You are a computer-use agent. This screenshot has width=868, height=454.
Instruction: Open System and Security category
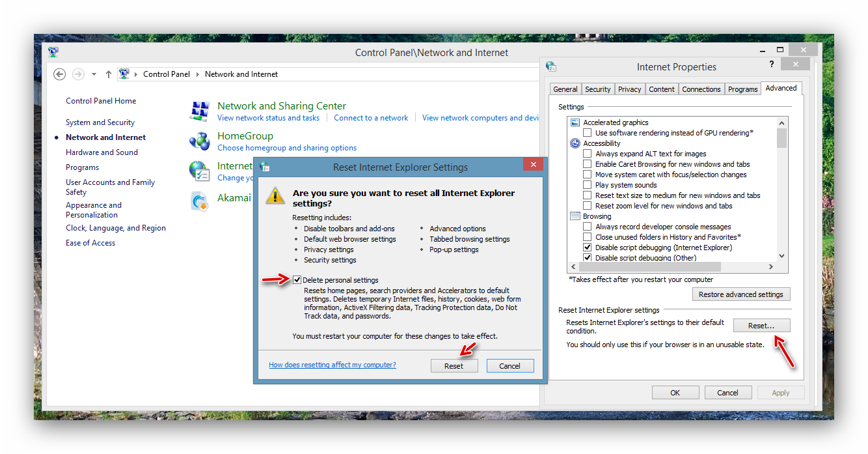click(x=100, y=122)
